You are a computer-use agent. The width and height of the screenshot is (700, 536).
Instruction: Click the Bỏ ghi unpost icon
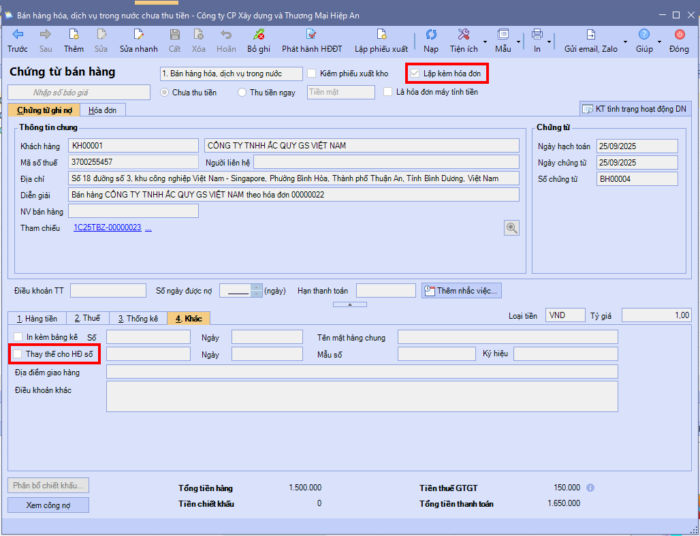point(258,35)
